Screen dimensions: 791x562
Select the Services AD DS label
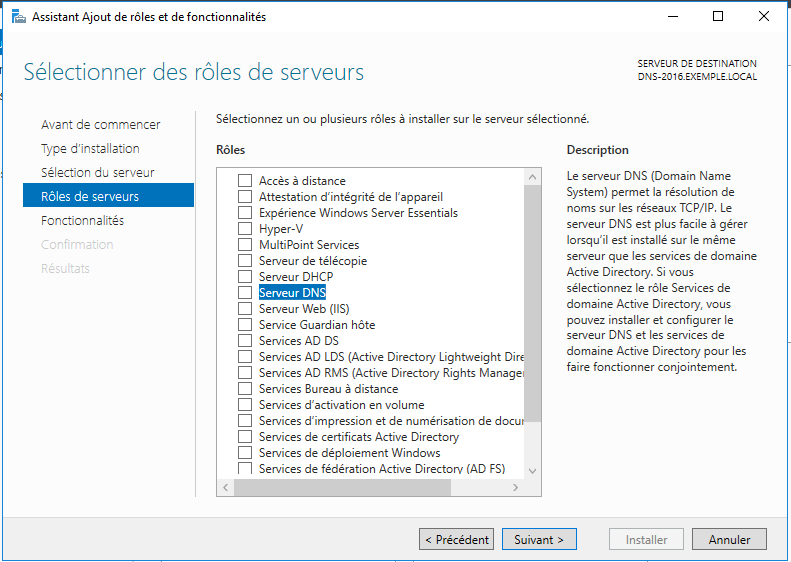299,341
